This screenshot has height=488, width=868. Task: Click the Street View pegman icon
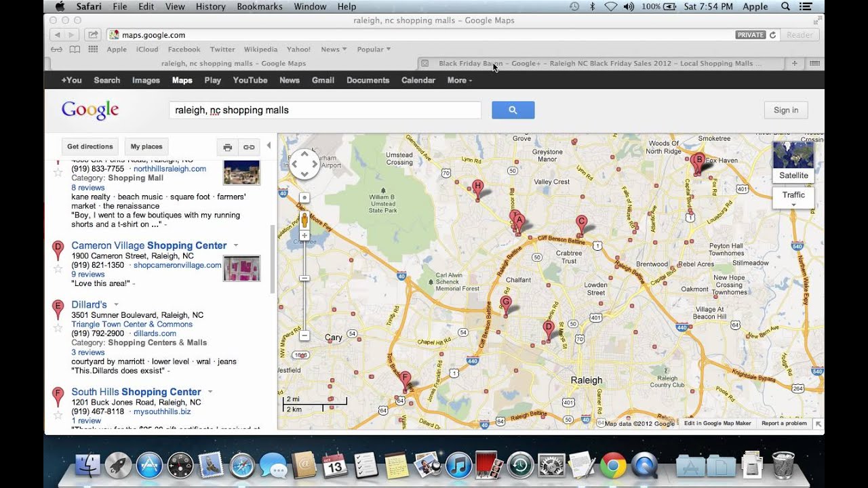click(x=304, y=220)
